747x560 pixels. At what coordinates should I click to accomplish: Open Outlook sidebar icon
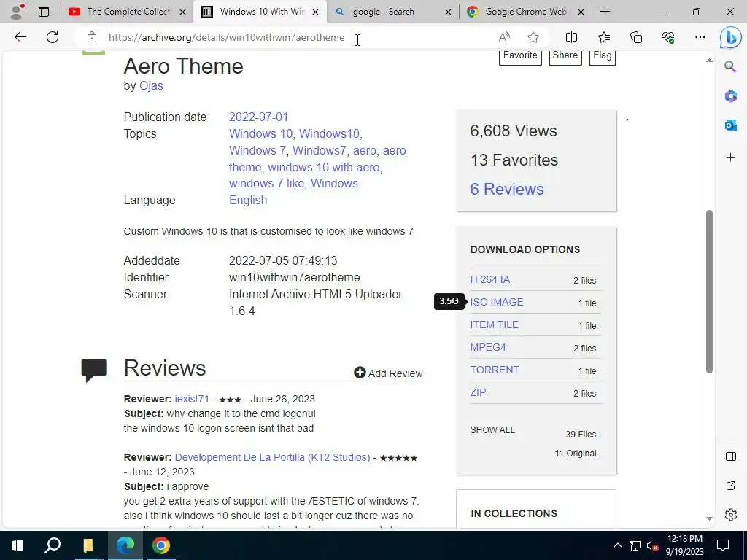pyautogui.click(x=730, y=125)
